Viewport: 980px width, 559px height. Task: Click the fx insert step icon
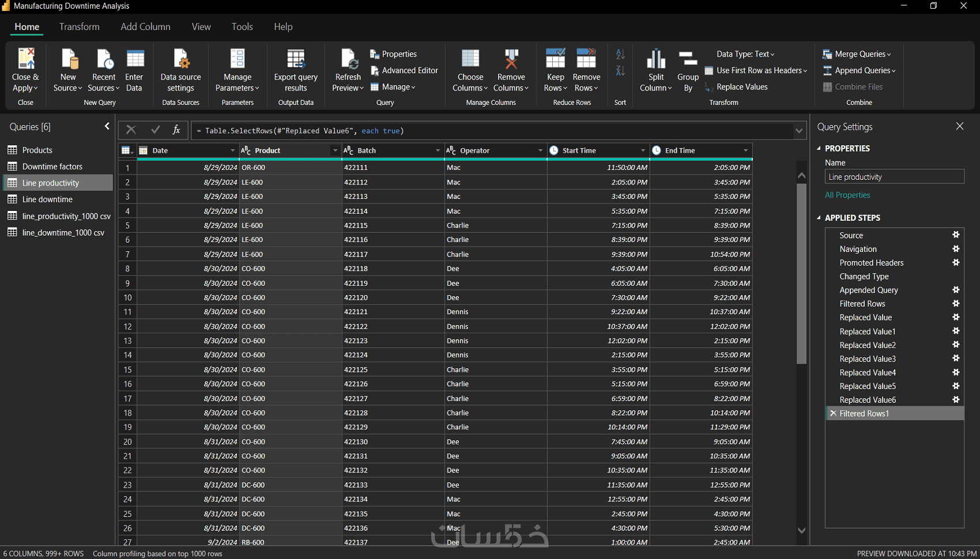tap(176, 130)
